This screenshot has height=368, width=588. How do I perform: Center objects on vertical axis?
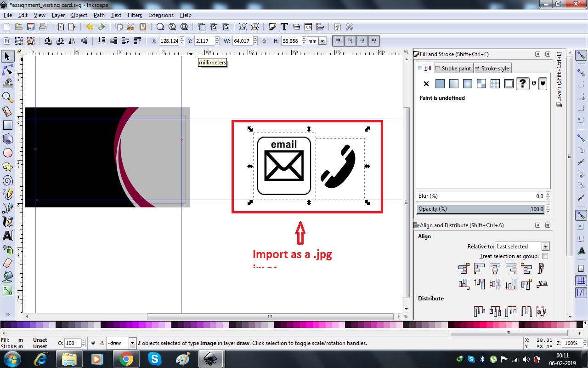495,268
